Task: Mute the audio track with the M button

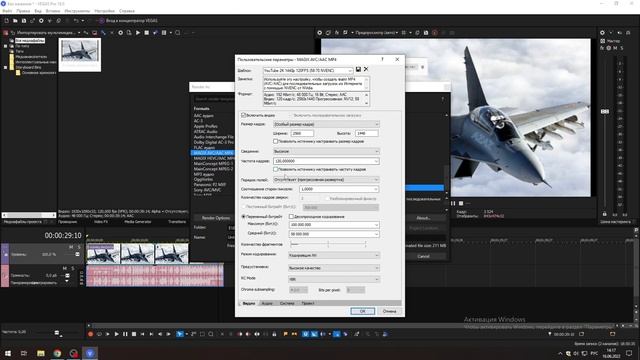Action: pyautogui.click(x=64, y=268)
